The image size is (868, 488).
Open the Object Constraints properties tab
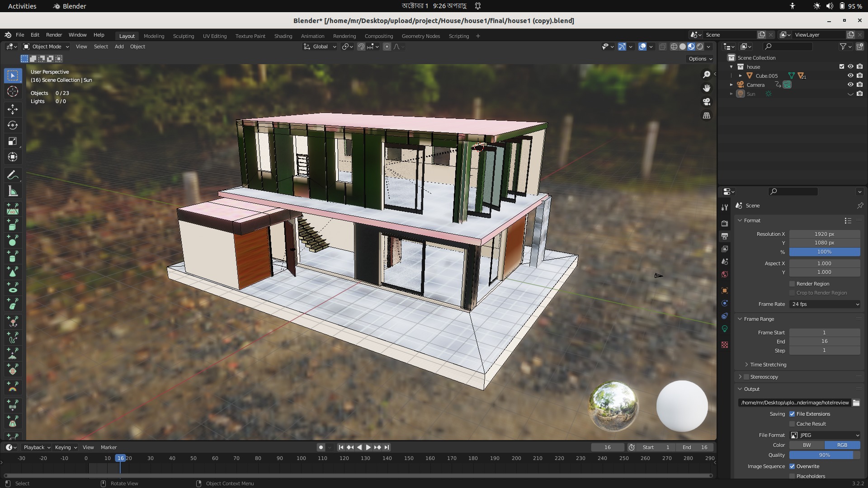click(x=725, y=316)
